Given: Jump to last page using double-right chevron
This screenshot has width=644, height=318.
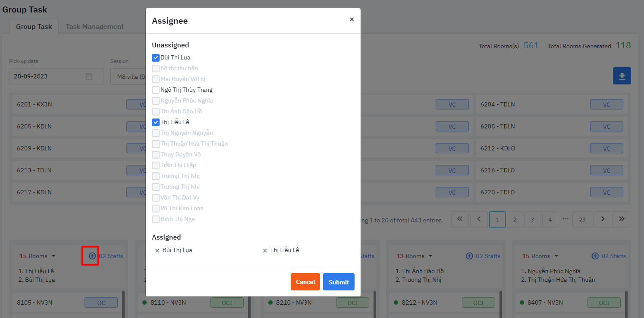Looking at the screenshot, I should click(x=621, y=219).
